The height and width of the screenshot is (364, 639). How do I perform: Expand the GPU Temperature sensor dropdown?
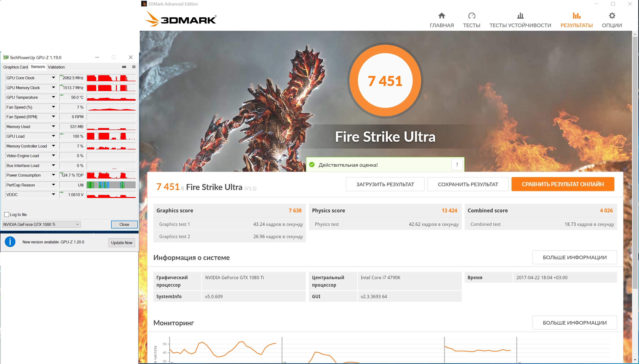click(x=53, y=97)
